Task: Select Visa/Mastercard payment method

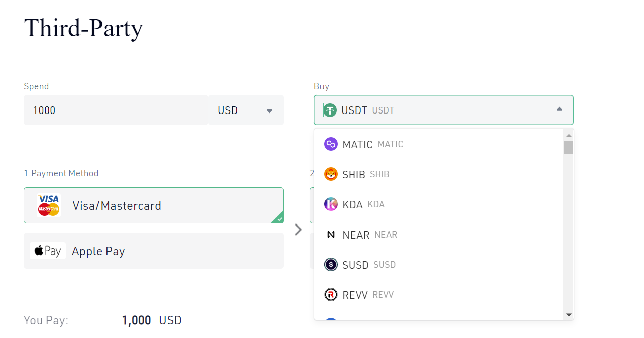Action: click(x=153, y=205)
